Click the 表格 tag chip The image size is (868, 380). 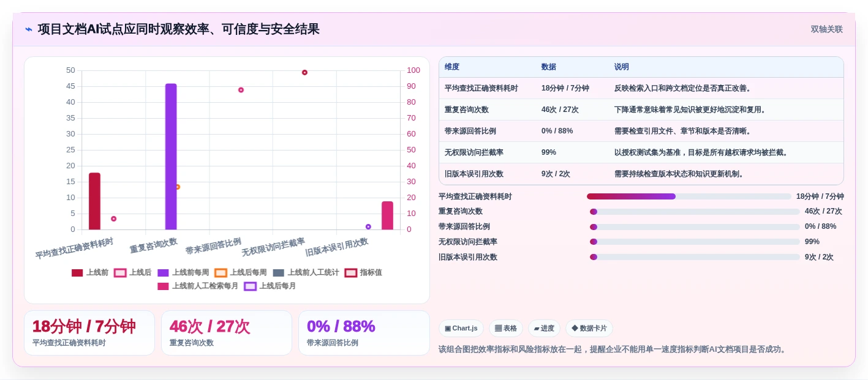(x=506, y=329)
